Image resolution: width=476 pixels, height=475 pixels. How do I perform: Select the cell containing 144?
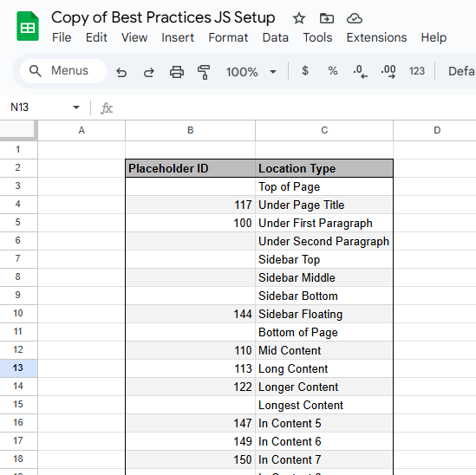191,314
